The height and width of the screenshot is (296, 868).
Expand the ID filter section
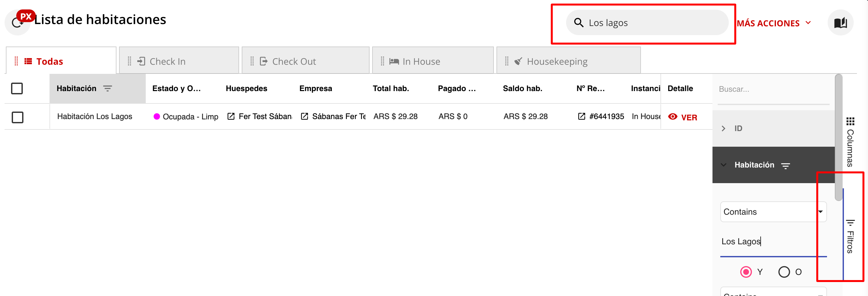tap(723, 128)
